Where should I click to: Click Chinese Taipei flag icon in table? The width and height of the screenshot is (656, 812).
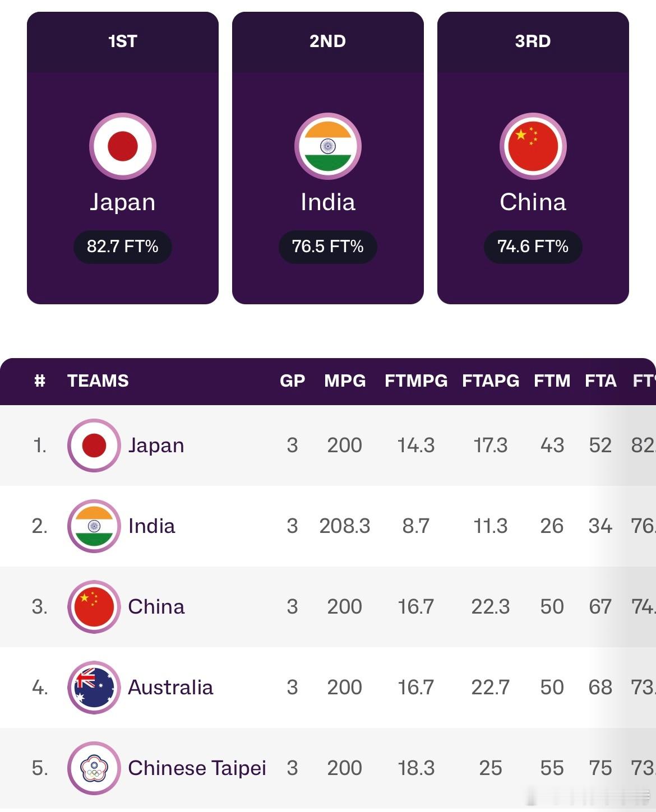pyautogui.click(x=94, y=768)
